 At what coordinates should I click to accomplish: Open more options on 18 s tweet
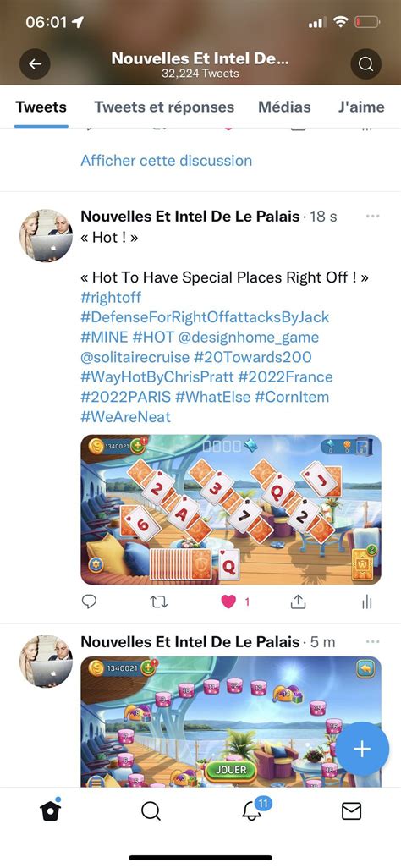[373, 216]
